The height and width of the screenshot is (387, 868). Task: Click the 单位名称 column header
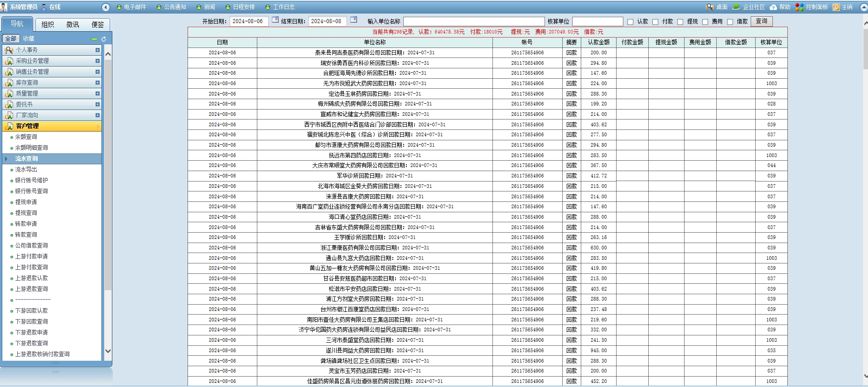coord(375,42)
